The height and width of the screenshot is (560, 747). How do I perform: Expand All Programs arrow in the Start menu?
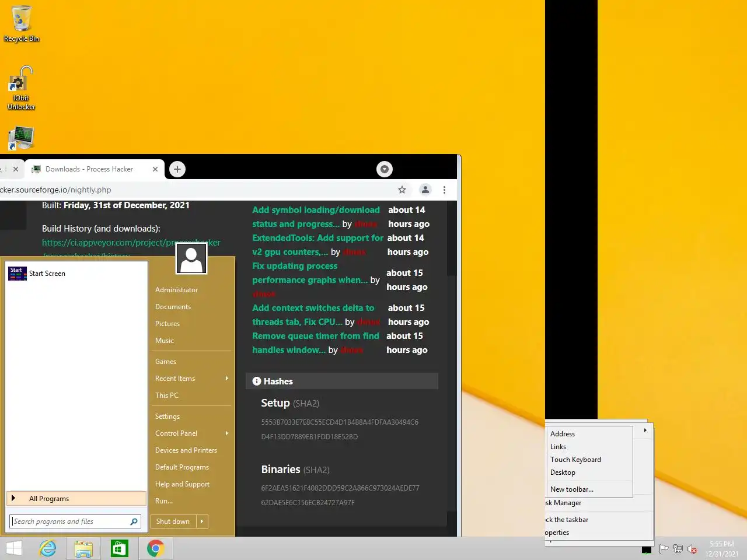(x=13, y=498)
